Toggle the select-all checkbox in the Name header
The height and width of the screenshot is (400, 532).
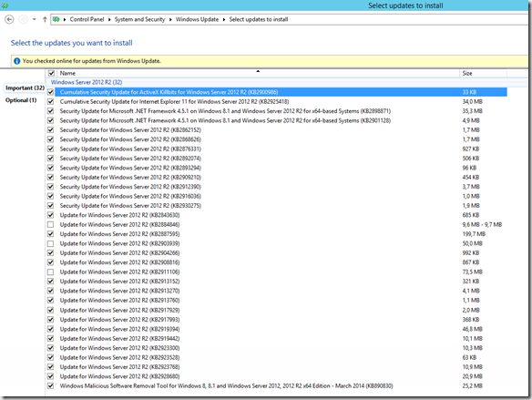click(x=51, y=73)
